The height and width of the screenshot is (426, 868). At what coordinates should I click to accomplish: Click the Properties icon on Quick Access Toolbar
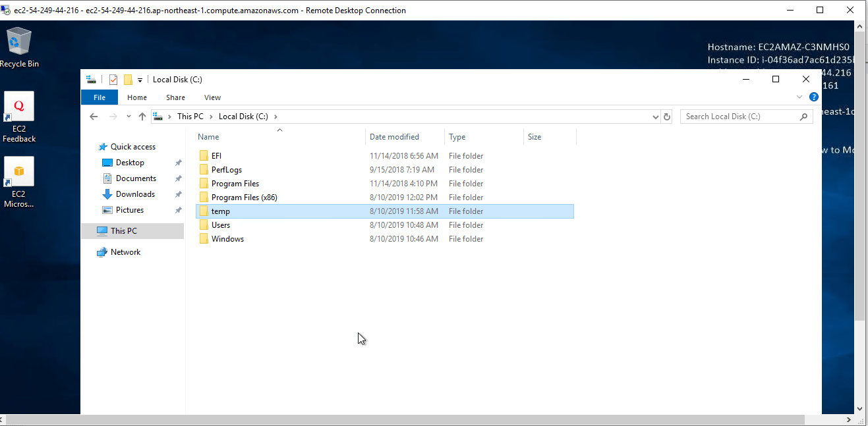(113, 79)
